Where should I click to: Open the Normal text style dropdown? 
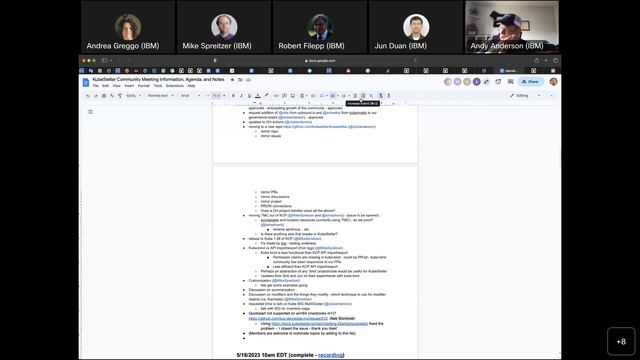[x=160, y=96]
